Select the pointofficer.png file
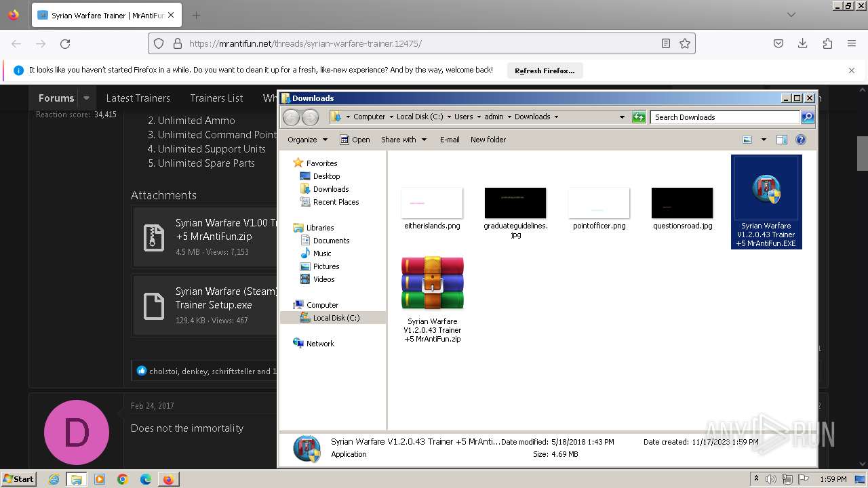The height and width of the screenshot is (488, 868). (599, 209)
